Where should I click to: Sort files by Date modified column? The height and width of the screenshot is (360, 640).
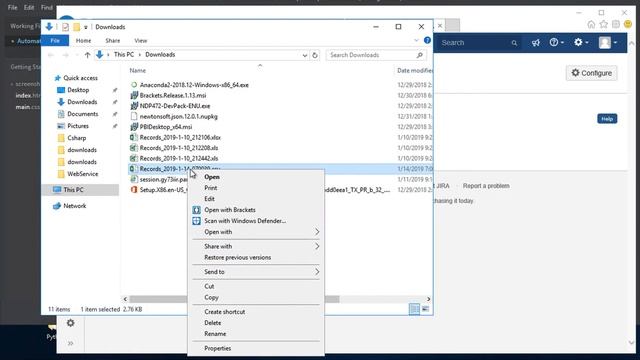coord(415,71)
